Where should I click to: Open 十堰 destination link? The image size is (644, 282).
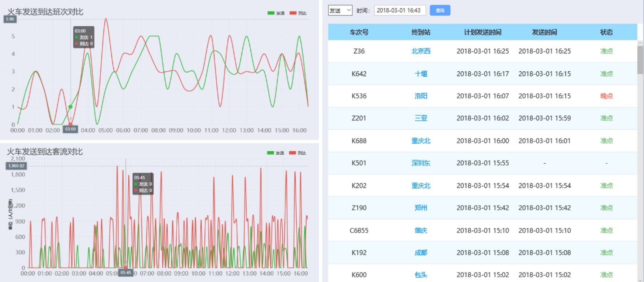(421, 74)
